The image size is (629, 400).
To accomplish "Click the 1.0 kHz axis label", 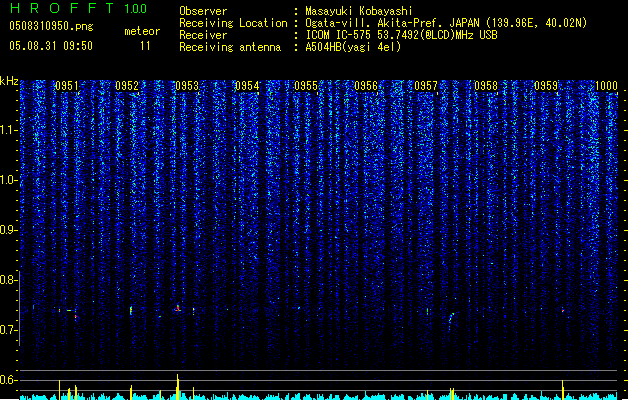I will pos(9,180).
